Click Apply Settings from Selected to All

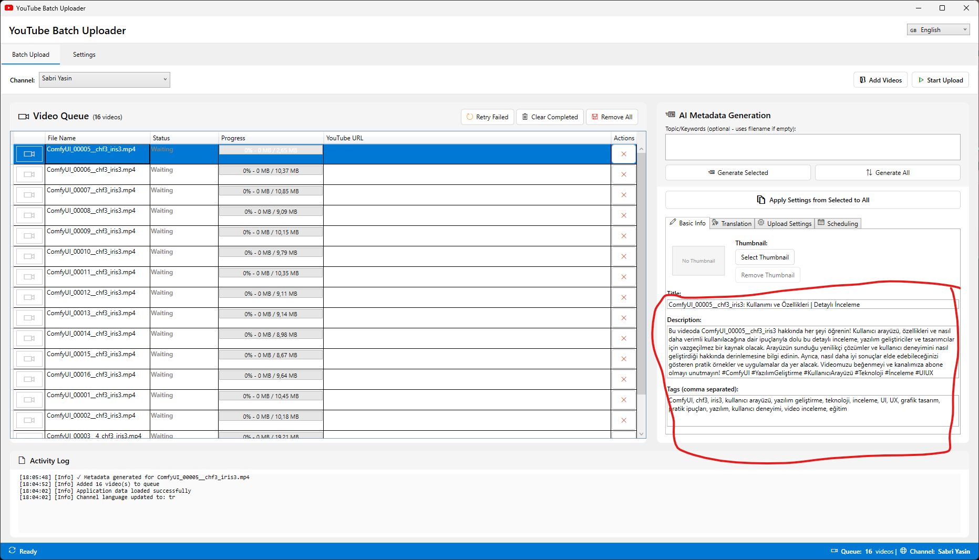pos(812,200)
